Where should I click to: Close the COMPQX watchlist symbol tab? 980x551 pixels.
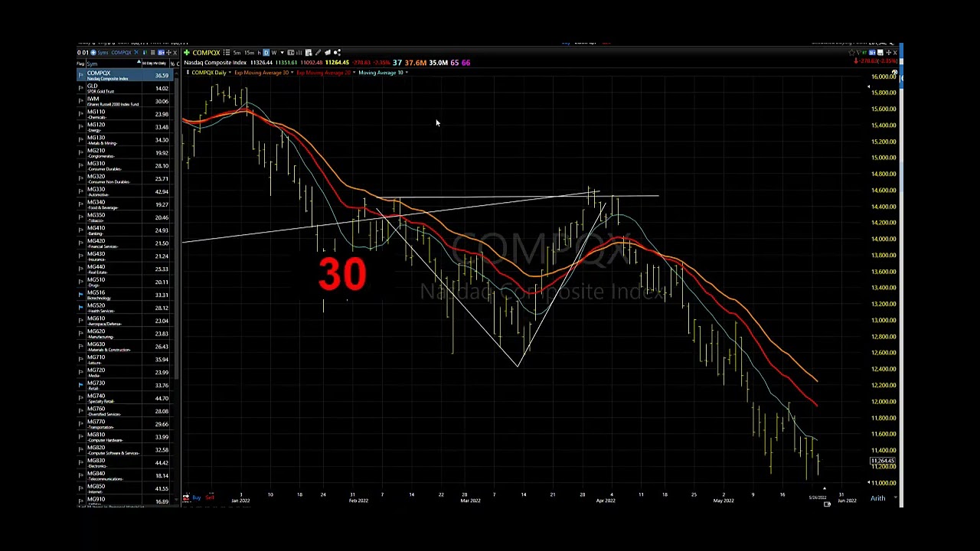pyautogui.click(x=136, y=52)
